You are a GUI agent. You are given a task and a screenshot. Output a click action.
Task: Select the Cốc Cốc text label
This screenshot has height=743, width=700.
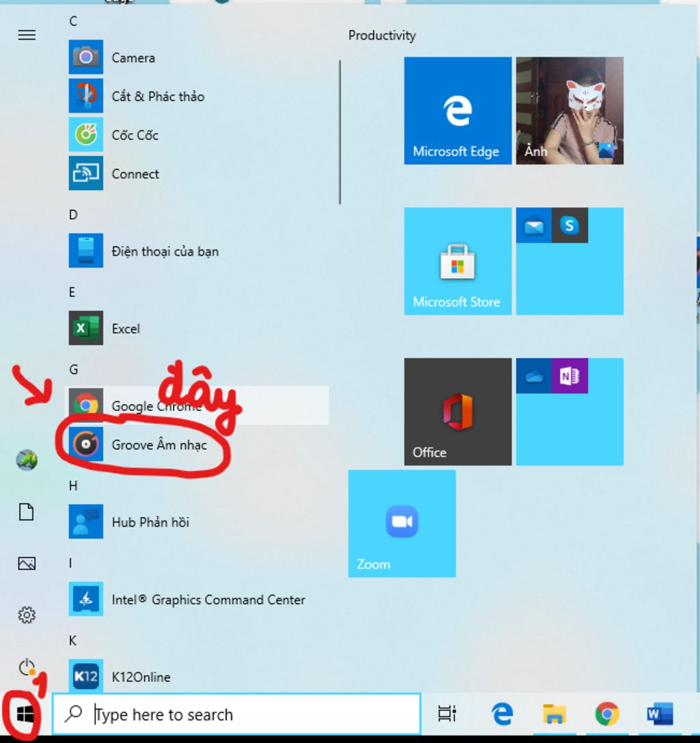point(135,135)
